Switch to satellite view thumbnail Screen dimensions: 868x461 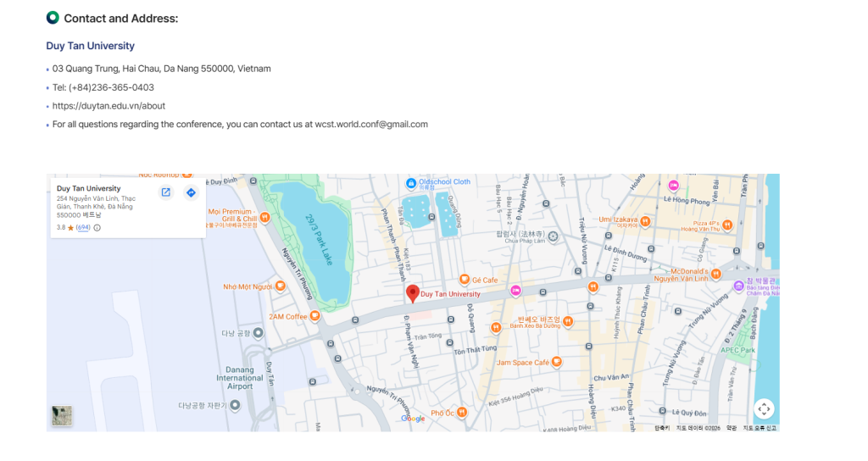coord(62,415)
